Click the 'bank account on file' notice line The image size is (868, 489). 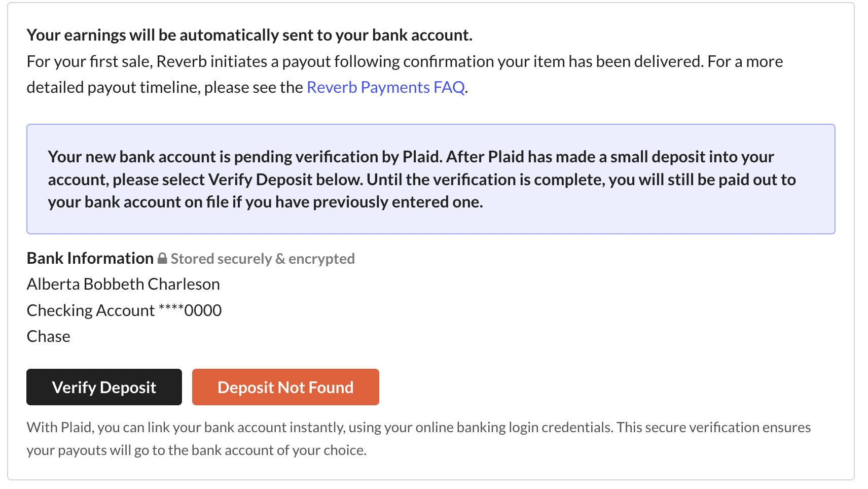(265, 202)
